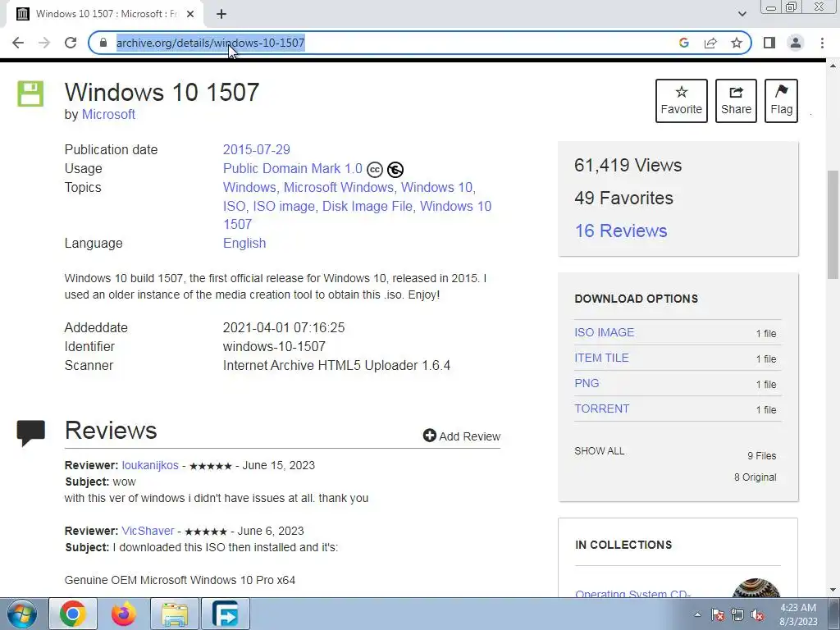The width and height of the screenshot is (840, 630).
Task: View site info via the lock icon
Action: click(x=103, y=43)
